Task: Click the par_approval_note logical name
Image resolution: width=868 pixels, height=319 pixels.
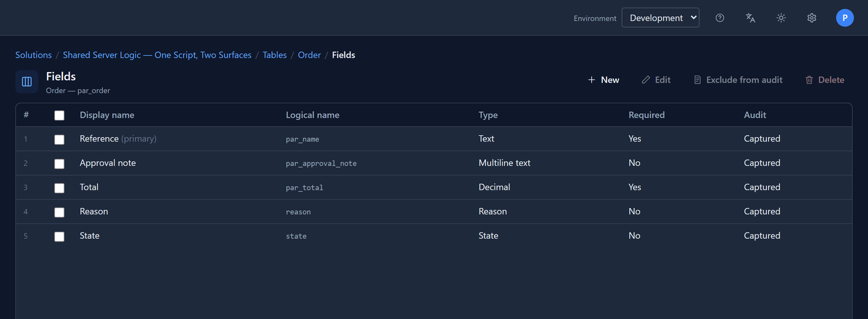Action: (321, 164)
